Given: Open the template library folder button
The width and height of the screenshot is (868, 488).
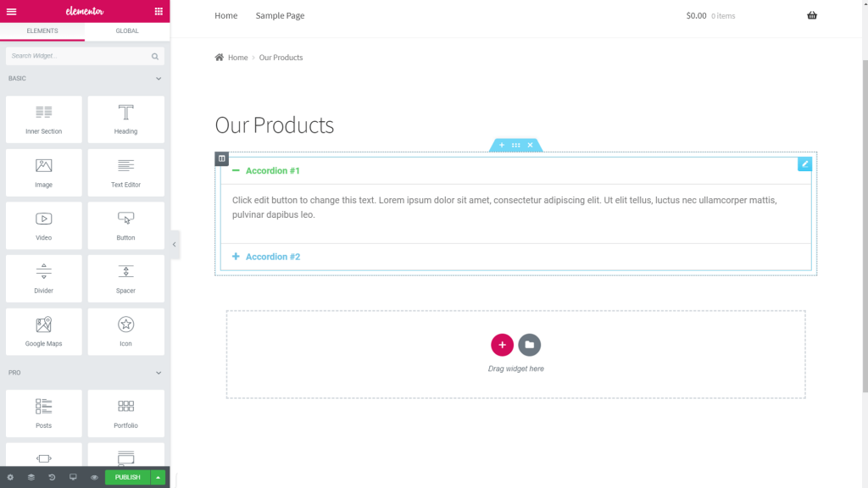Looking at the screenshot, I should pyautogui.click(x=529, y=345).
